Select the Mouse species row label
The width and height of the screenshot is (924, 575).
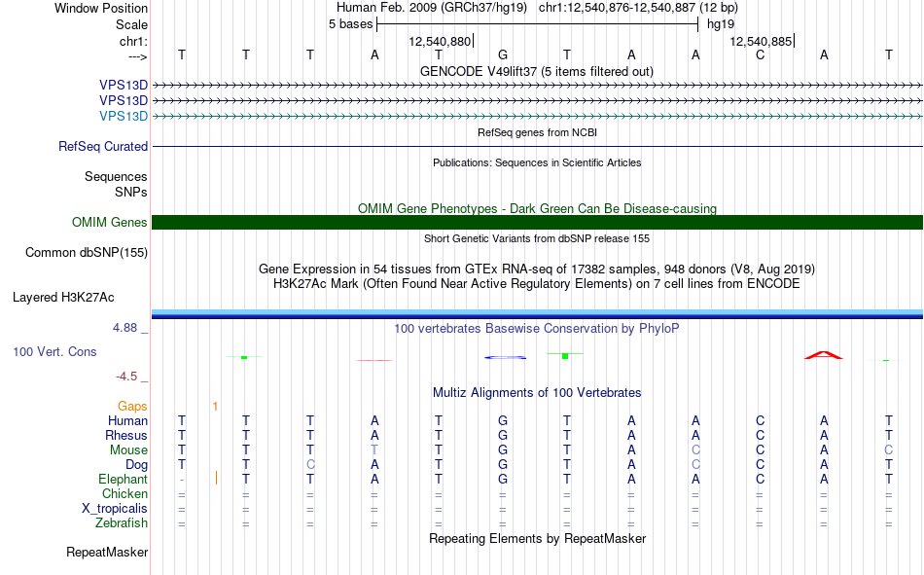pyautogui.click(x=128, y=449)
